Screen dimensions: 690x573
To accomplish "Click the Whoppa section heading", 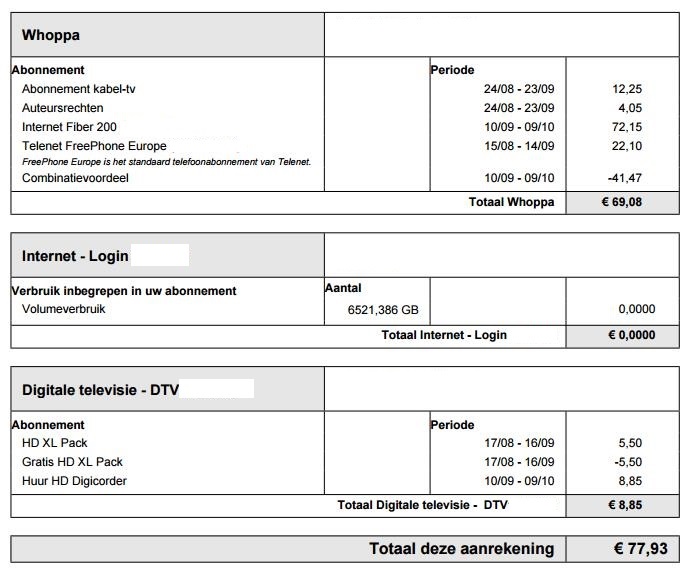I will pos(51,35).
